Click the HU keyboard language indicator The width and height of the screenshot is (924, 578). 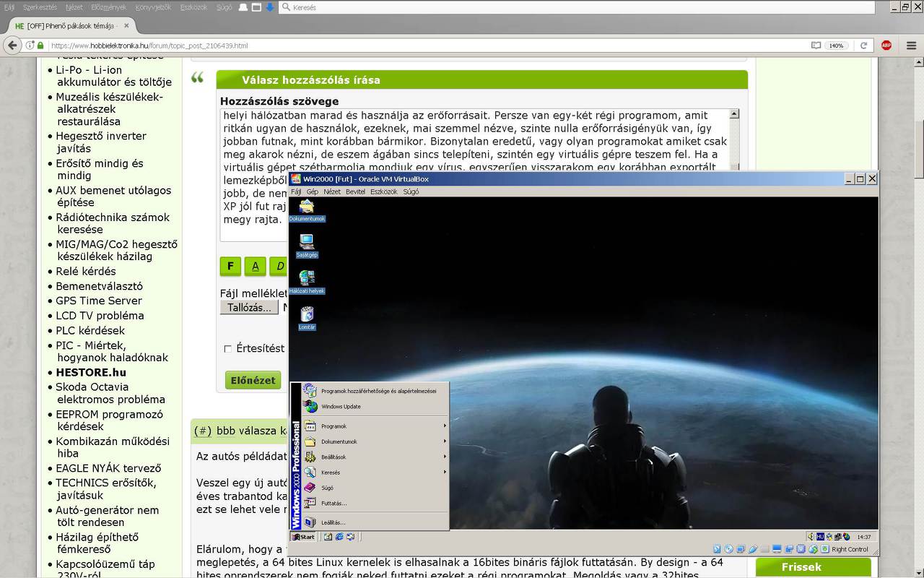(x=820, y=537)
